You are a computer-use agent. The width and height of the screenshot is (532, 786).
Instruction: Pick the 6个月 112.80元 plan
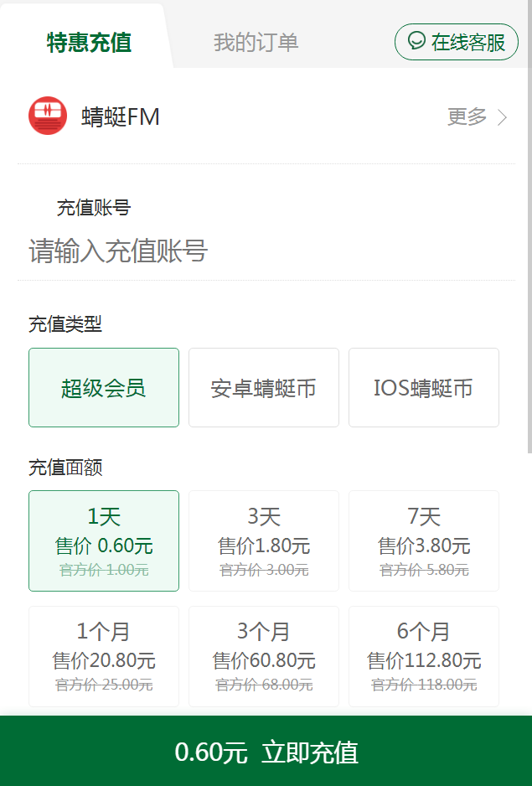(424, 657)
